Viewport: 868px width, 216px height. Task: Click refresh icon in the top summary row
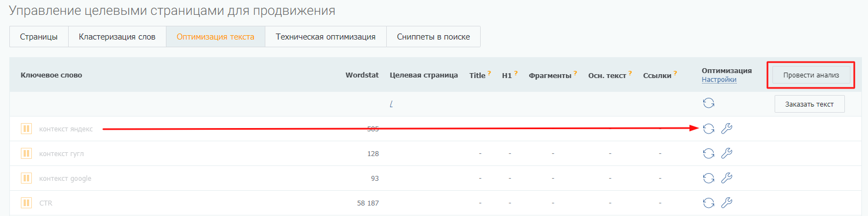coord(709,103)
